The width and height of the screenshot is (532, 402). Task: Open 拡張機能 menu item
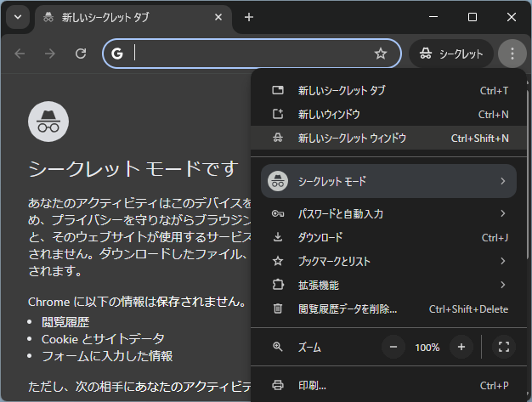point(388,285)
